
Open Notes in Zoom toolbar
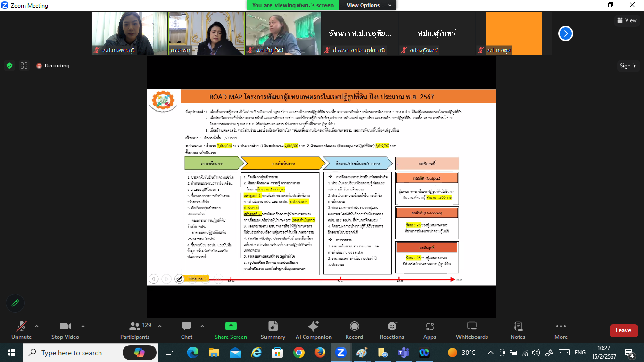pyautogui.click(x=518, y=330)
